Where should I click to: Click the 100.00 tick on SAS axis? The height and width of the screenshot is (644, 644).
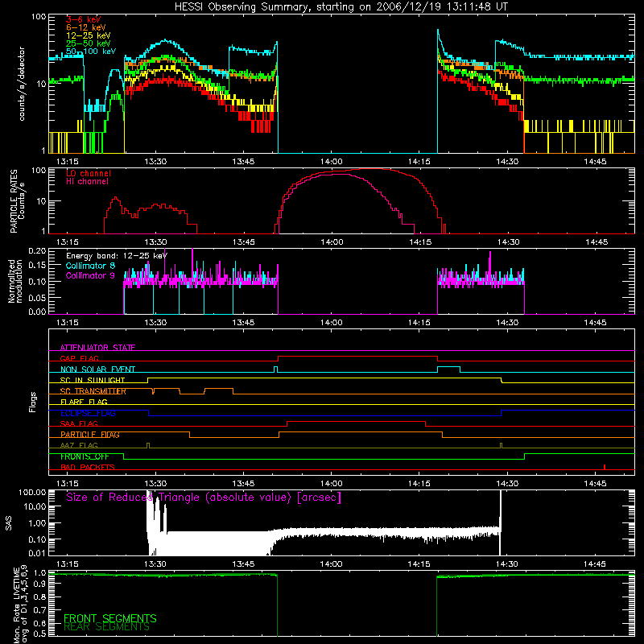click(32, 492)
